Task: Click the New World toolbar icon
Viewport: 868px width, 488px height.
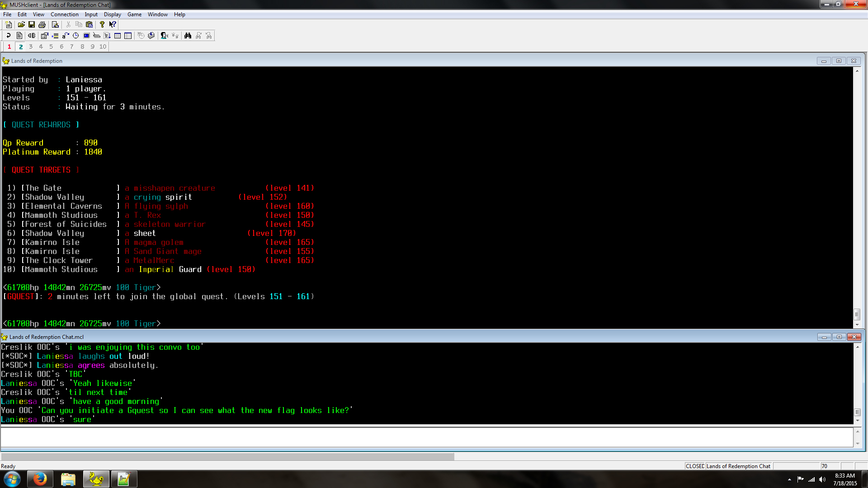Action: (9, 24)
